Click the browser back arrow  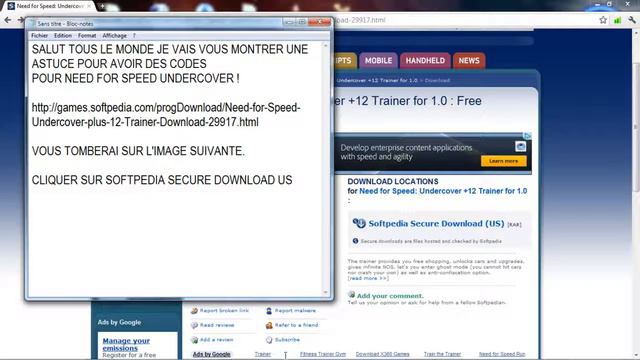click(x=8, y=20)
